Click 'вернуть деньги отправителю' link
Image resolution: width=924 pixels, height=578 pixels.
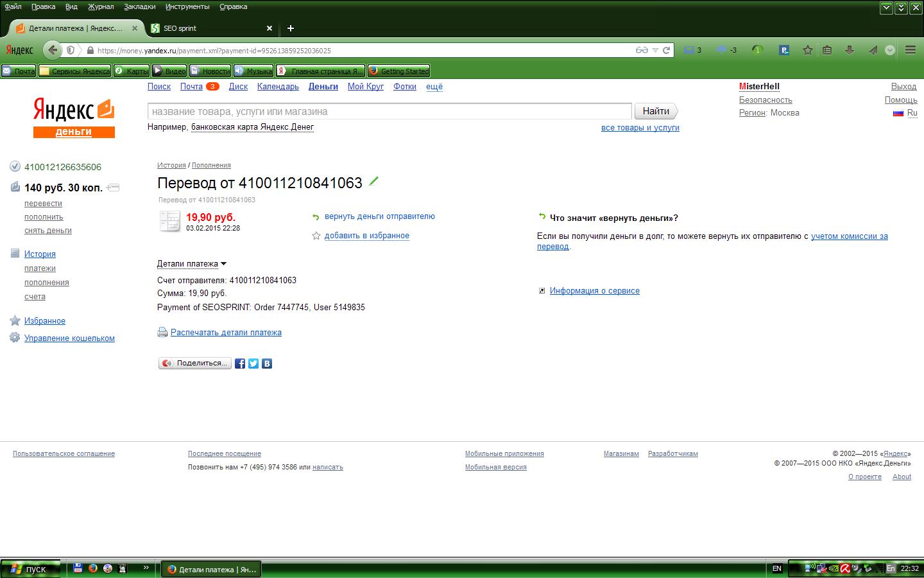point(380,216)
